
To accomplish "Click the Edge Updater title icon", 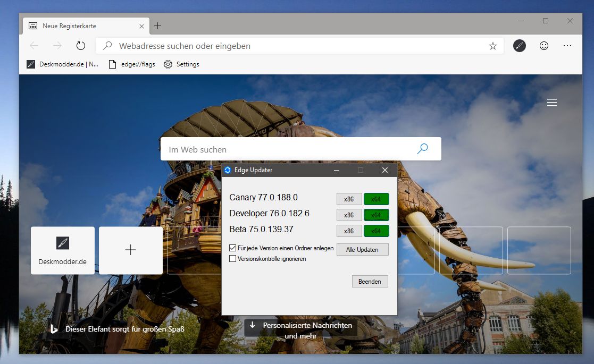I will [228, 170].
